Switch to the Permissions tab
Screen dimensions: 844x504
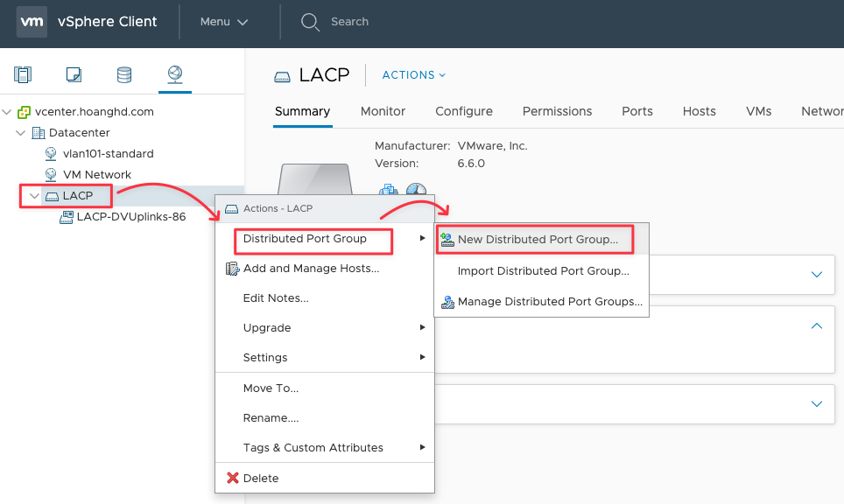pyautogui.click(x=557, y=111)
